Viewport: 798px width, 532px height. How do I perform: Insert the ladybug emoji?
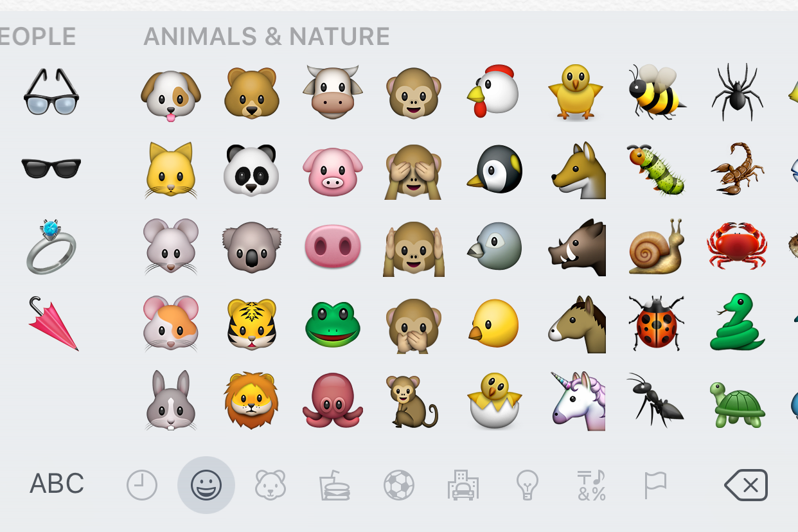point(657,323)
